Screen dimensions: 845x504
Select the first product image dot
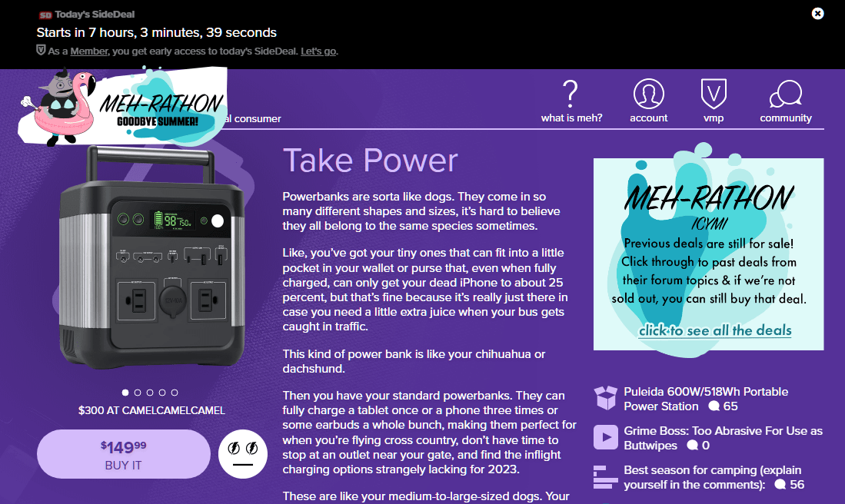125,393
